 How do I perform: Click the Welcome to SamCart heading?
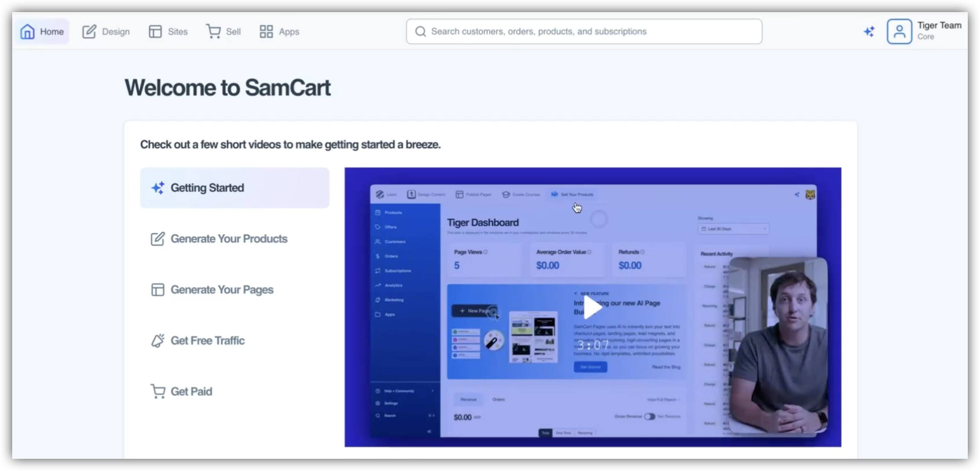coord(227,88)
